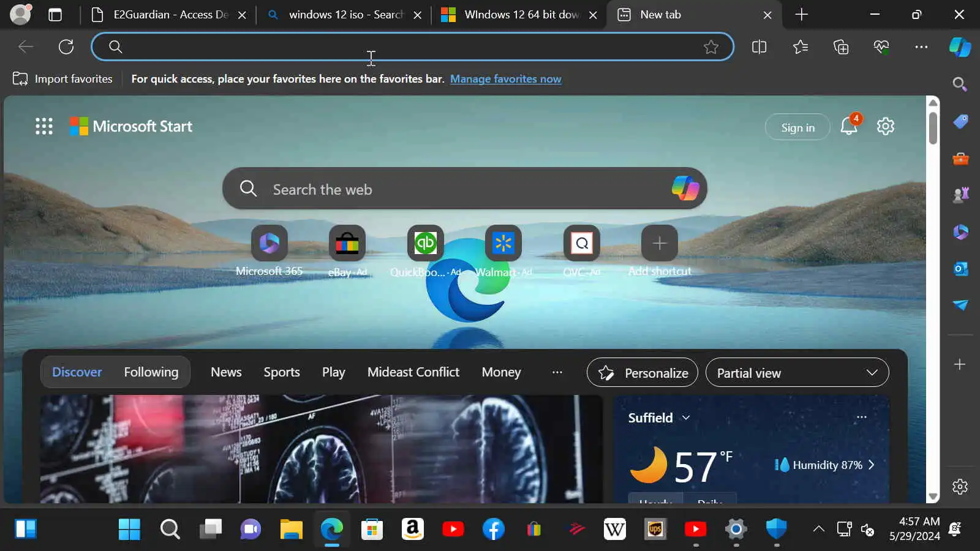The image size is (980, 551).
Task: Switch to windows 12 iso search tab
Action: [x=344, y=15]
